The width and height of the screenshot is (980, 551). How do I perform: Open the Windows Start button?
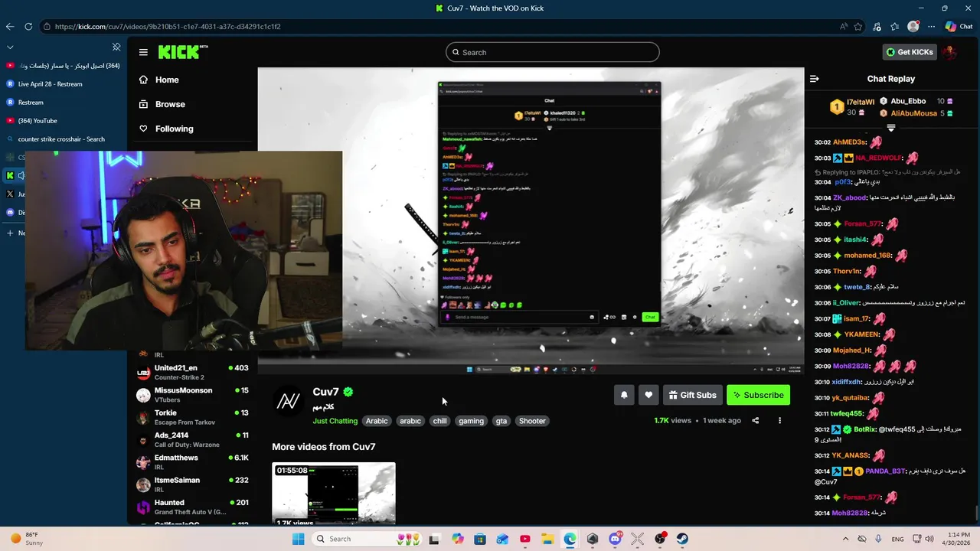point(298,539)
